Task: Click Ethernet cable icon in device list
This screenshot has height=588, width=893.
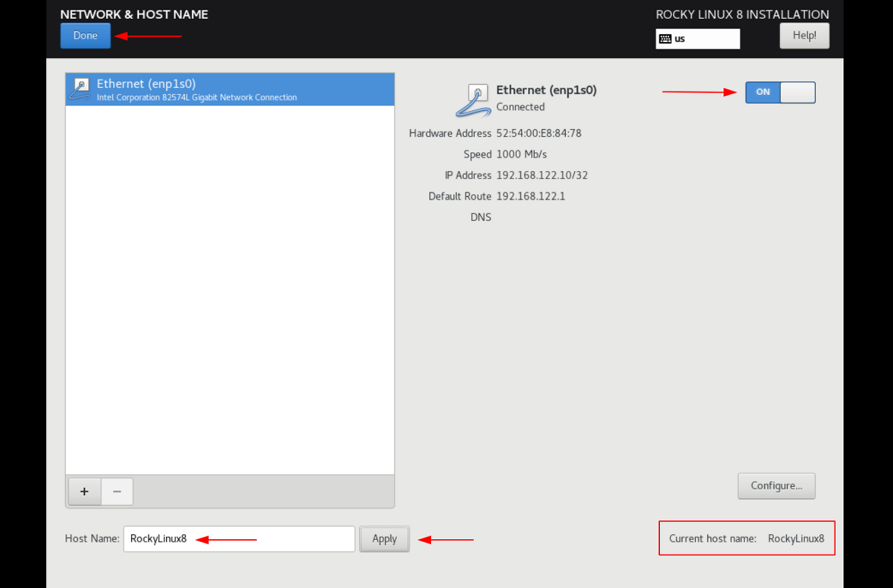Action: (81, 89)
